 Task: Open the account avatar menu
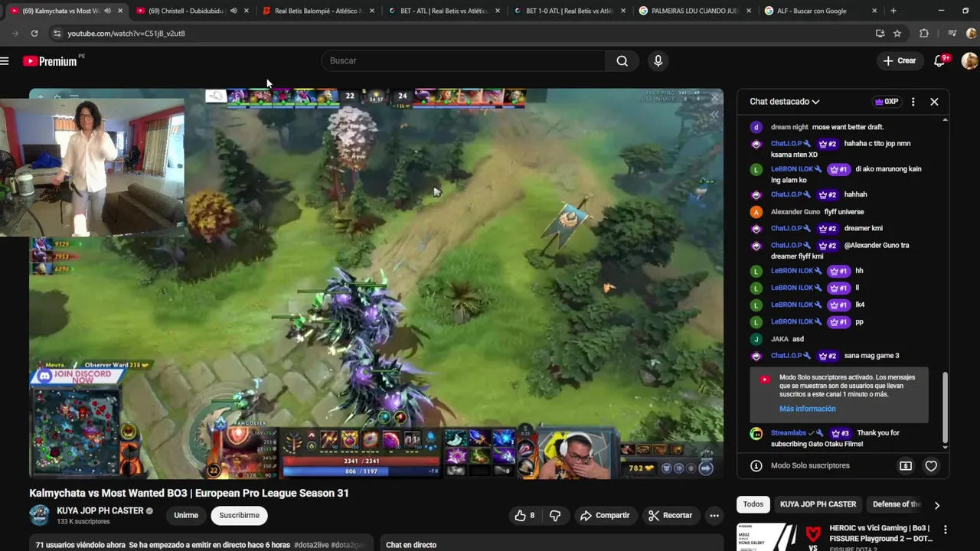pyautogui.click(x=970, y=60)
